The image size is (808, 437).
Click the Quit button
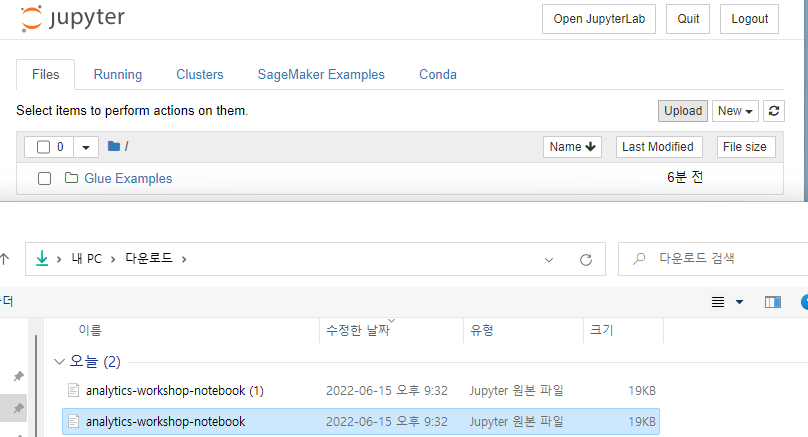(x=688, y=19)
